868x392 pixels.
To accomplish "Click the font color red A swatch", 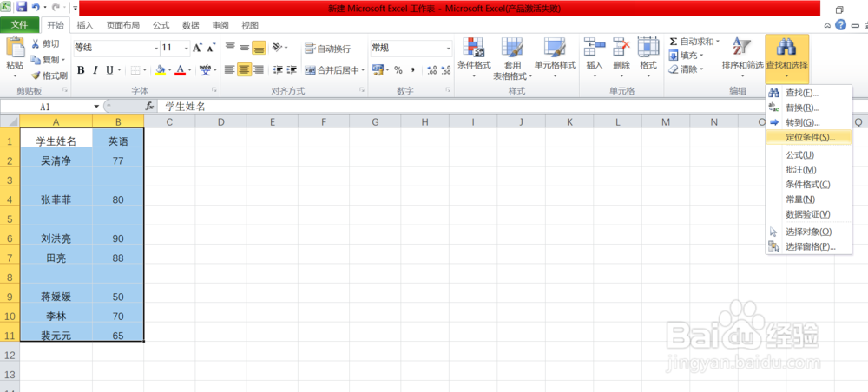I will [180, 70].
